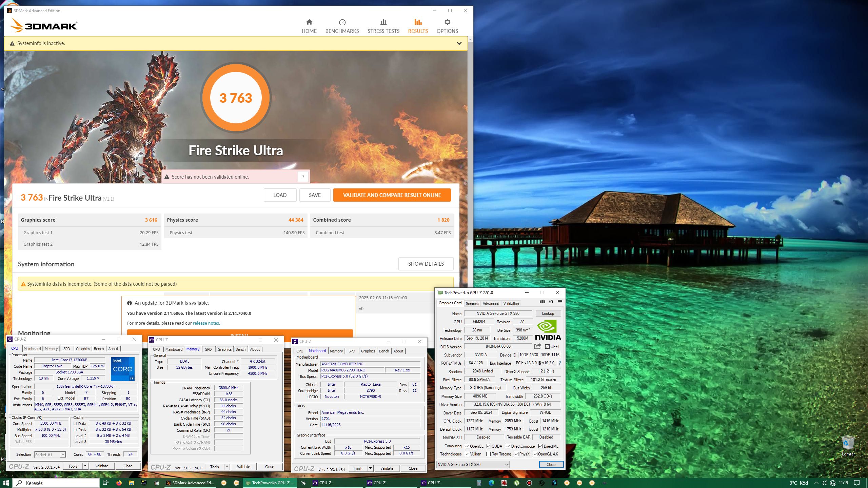Open the Bench tab in the CPU-Z CPU window

[x=99, y=348]
